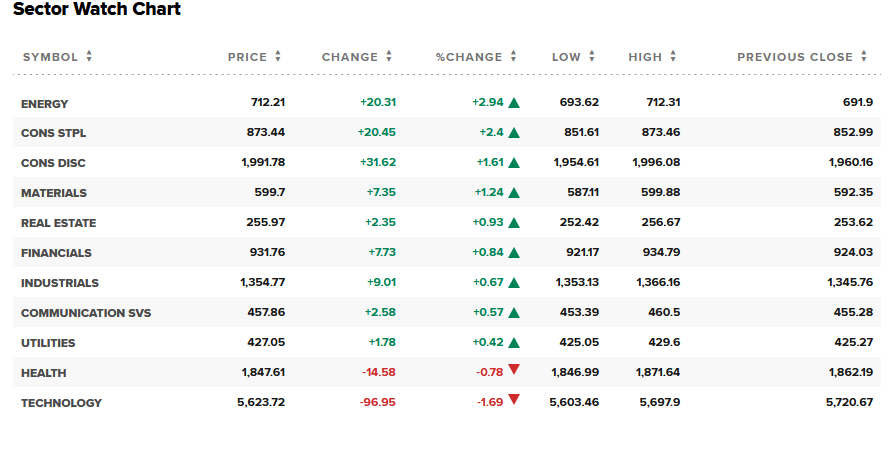The height and width of the screenshot is (449, 888).
Task: Click the red down triangle for TECHNOLOGY
Action: coord(514,400)
